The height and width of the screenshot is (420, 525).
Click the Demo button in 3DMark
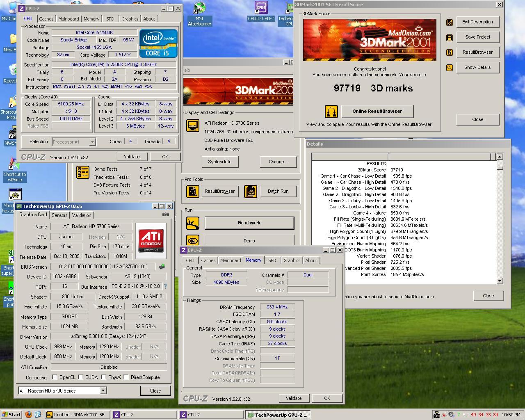click(x=249, y=241)
